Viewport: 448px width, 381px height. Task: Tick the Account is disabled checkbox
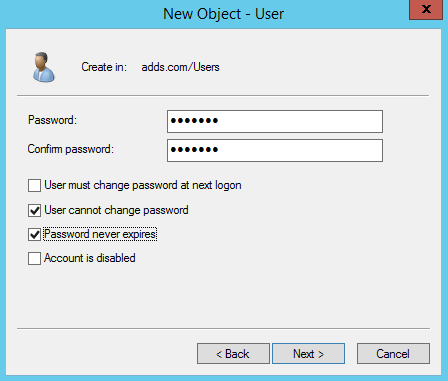click(x=34, y=258)
